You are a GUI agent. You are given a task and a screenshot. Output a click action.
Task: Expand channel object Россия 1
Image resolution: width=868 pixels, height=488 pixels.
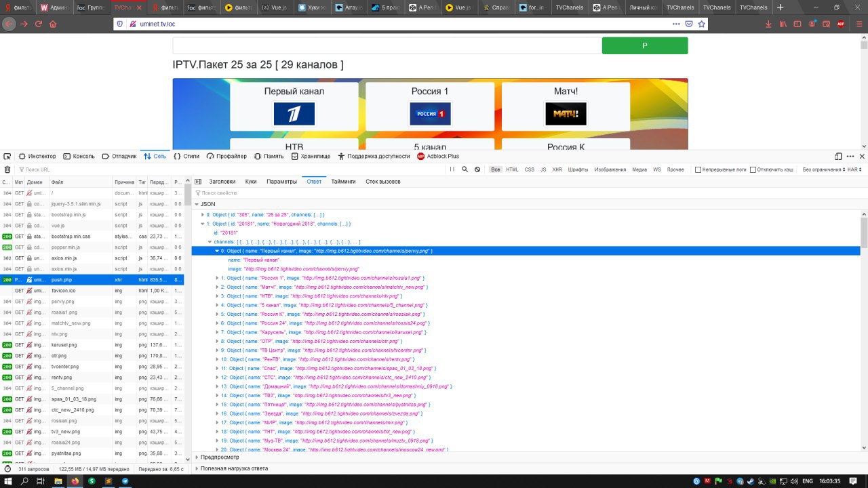pos(218,278)
